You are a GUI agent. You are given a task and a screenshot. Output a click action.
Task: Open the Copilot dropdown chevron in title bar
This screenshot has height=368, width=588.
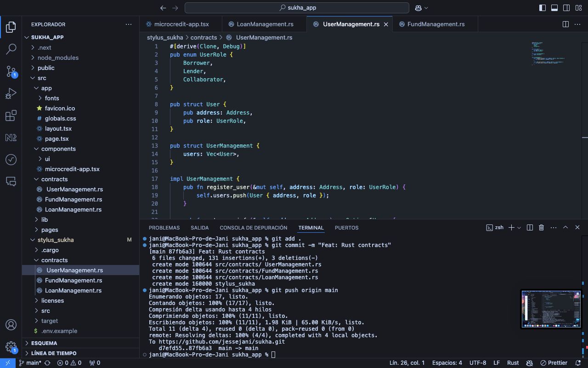(x=426, y=8)
